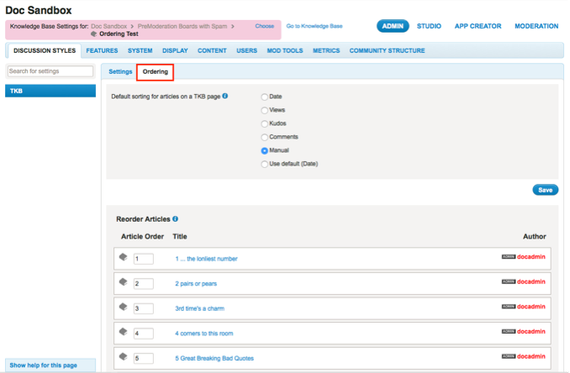Open article '3rd time's a charm'

pyautogui.click(x=200, y=309)
